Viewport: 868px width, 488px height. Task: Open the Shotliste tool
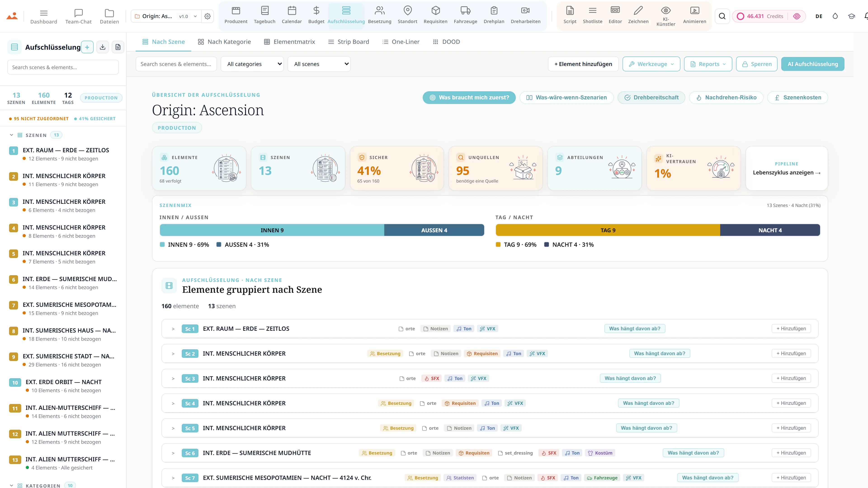(592, 15)
